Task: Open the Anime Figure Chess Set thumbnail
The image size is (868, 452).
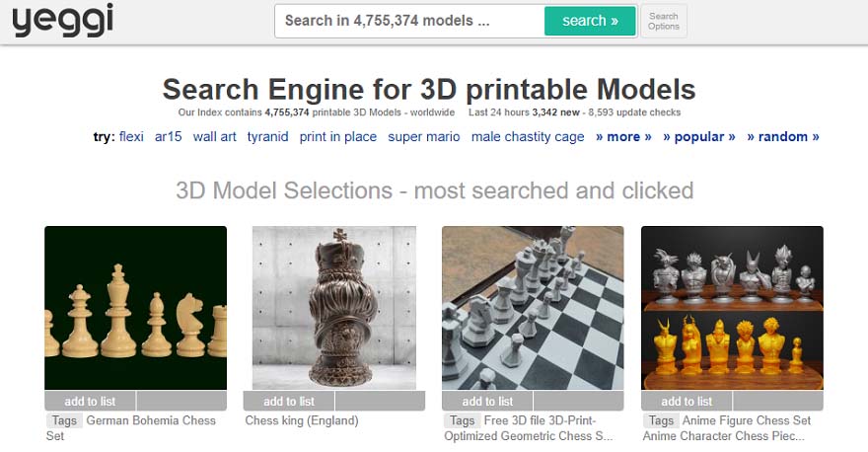Action: coord(732,308)
